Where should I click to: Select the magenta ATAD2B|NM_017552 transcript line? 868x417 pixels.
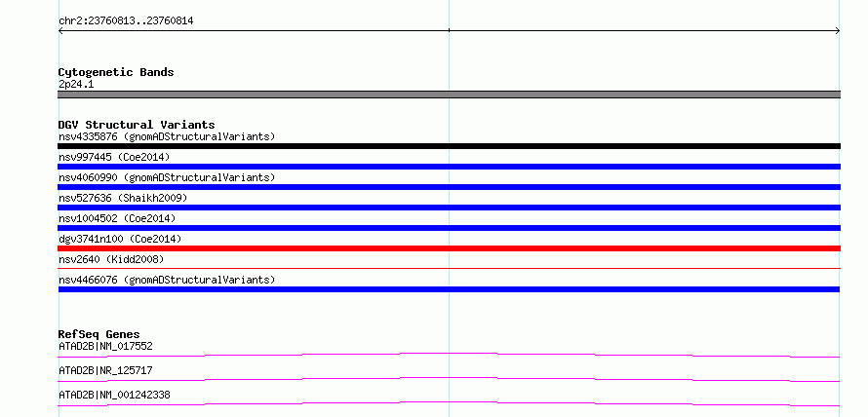(x=449, y=355)
